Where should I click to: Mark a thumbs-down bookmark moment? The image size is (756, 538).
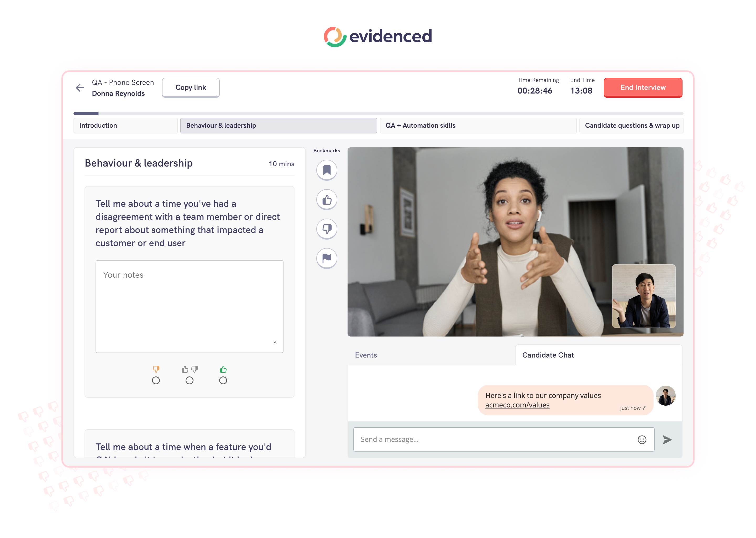[326, 229]
